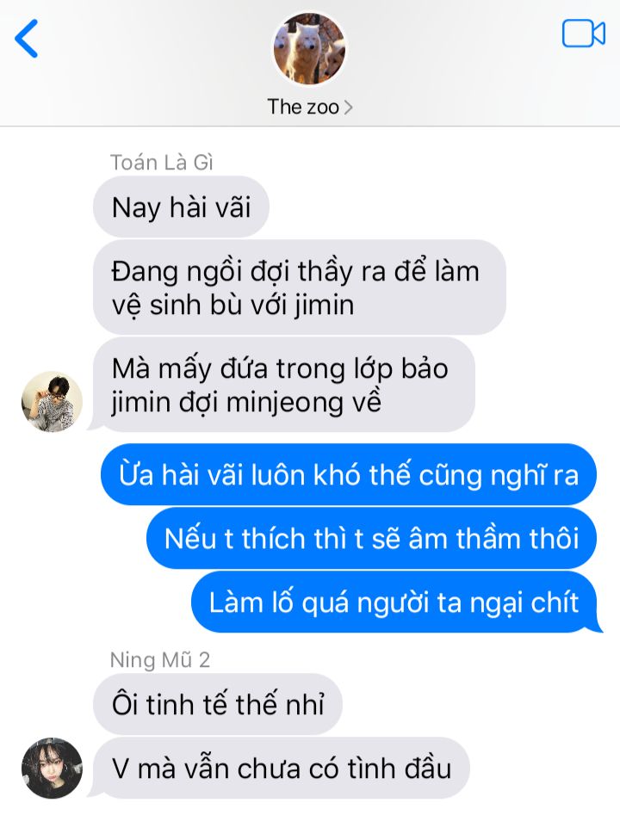View Ning Mũ 2's profile picture
The height and width of the screenshot is (840, 620).
(x=52, y=768)
